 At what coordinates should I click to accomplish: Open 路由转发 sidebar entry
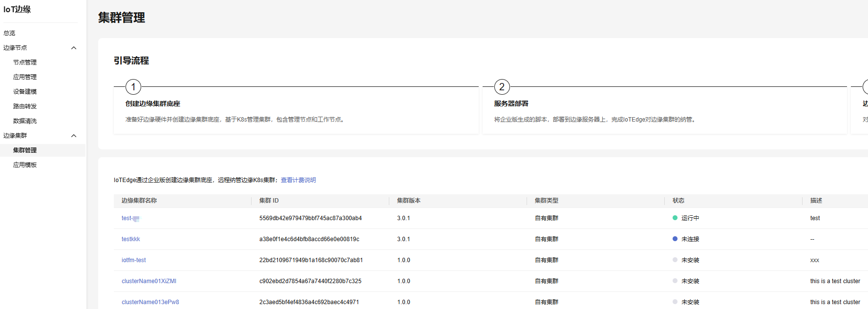click(x=25, y=106)
